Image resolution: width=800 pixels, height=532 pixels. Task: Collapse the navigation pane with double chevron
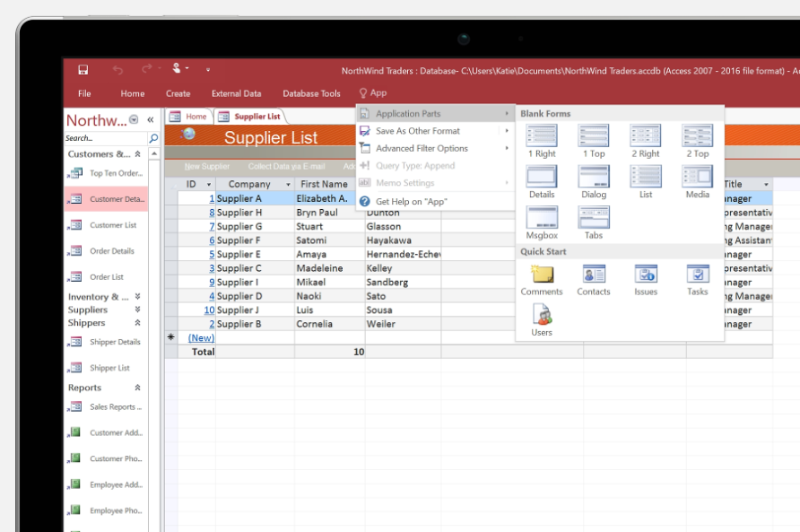click(151, 119)
